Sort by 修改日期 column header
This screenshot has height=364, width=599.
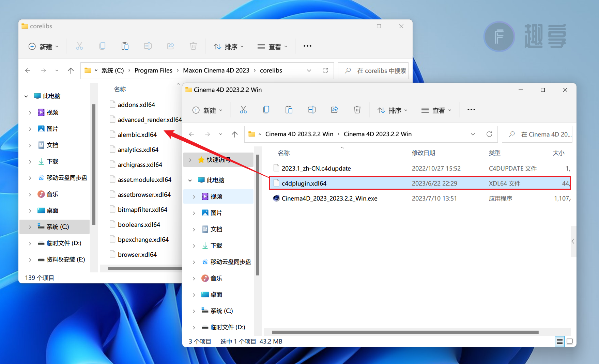pyautogui.click(x=424, y=153)
